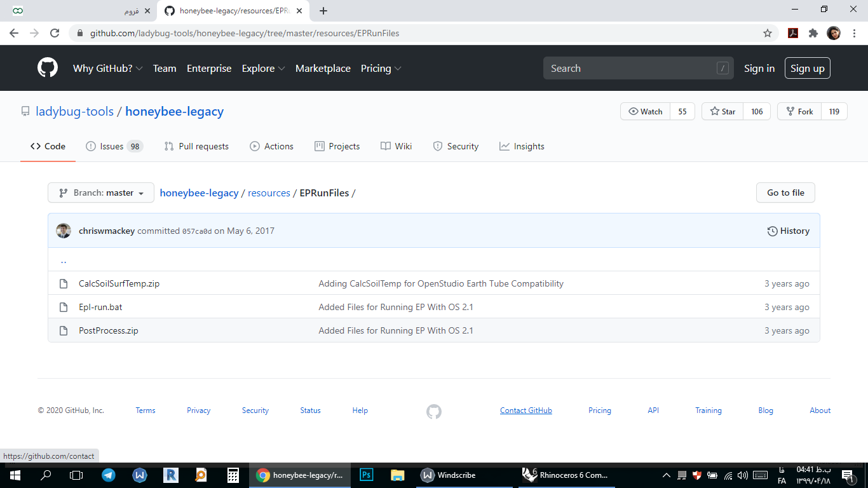This screenshot has height=488, width=868.
Task: Click the Adobe Acrobat extension icon
Action: (793, 33)
